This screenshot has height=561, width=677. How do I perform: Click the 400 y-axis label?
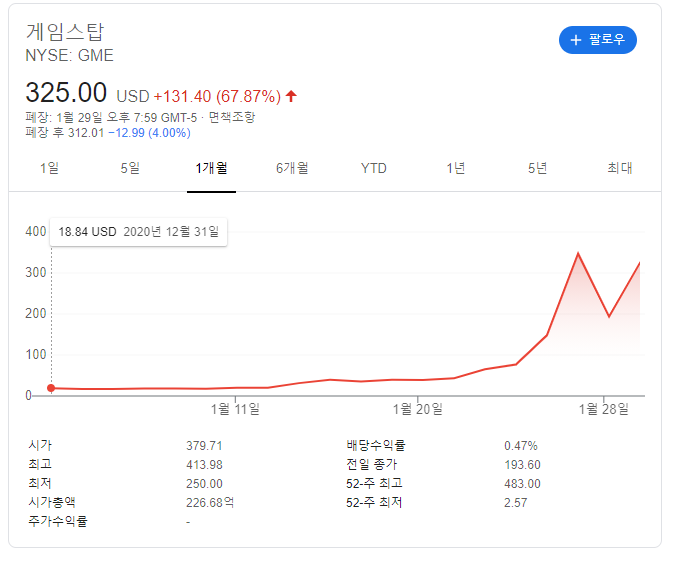(35, 231)
